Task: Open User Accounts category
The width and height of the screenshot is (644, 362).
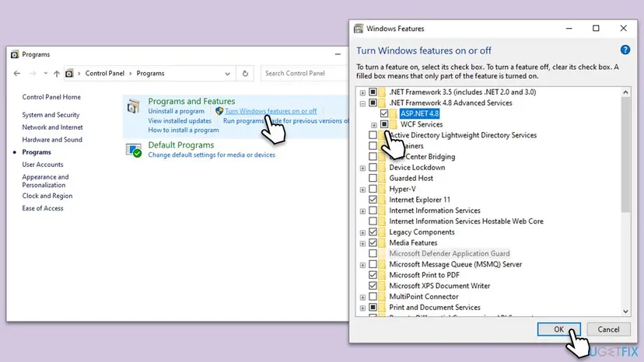Action: (43, 165)
